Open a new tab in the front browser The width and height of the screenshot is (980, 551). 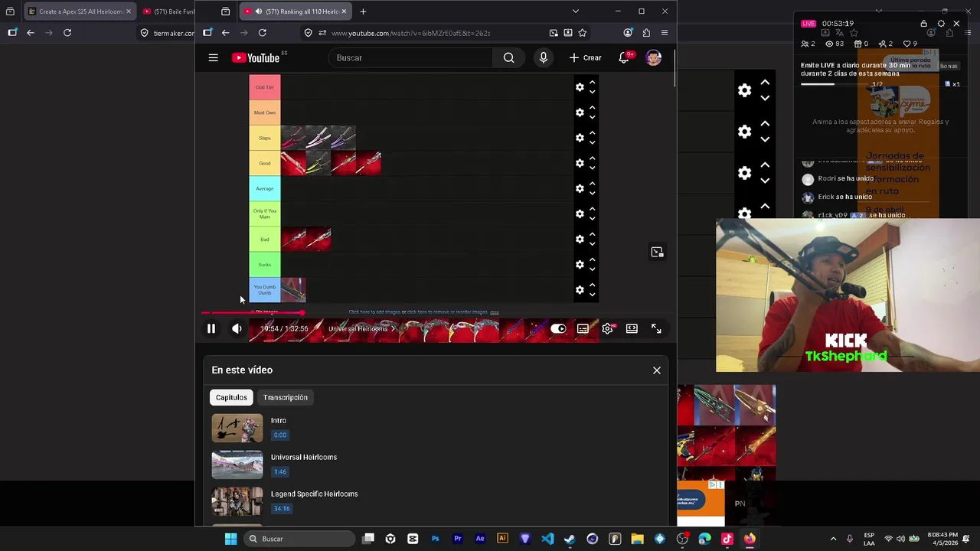click(x=363, y=11)
